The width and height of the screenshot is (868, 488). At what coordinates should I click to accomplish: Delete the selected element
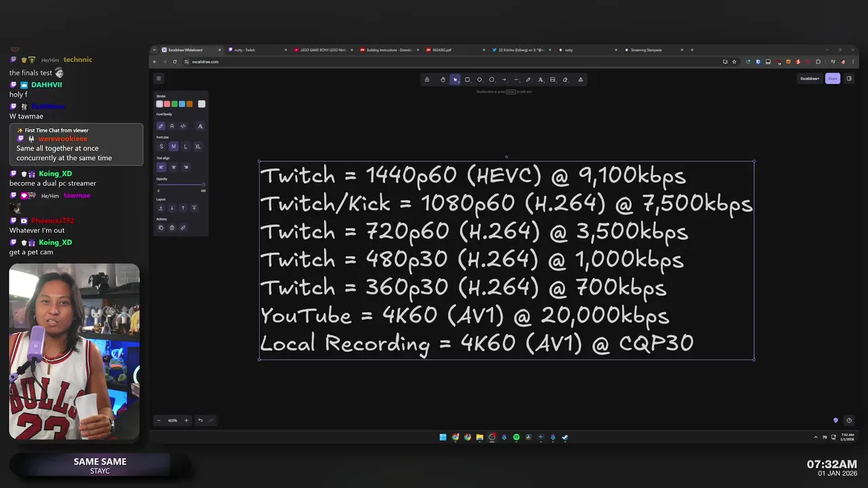pos(172,228)
